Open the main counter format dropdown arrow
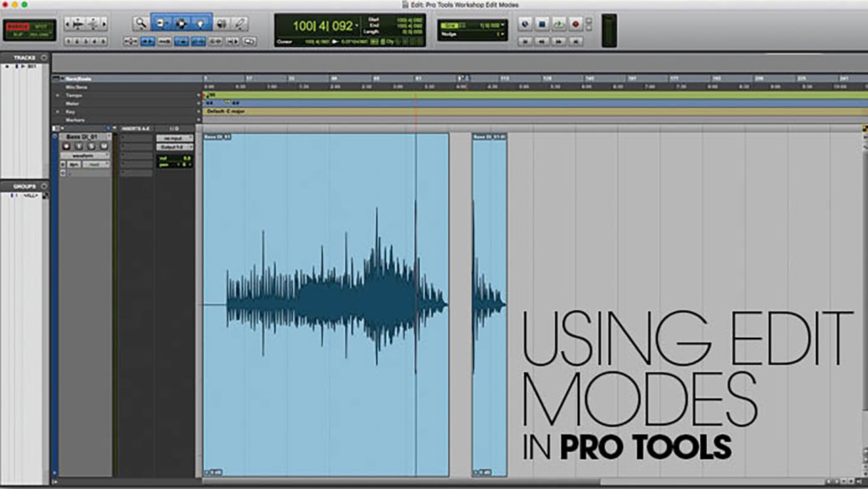This screenshot has width=868, height=489. (357, 26)
